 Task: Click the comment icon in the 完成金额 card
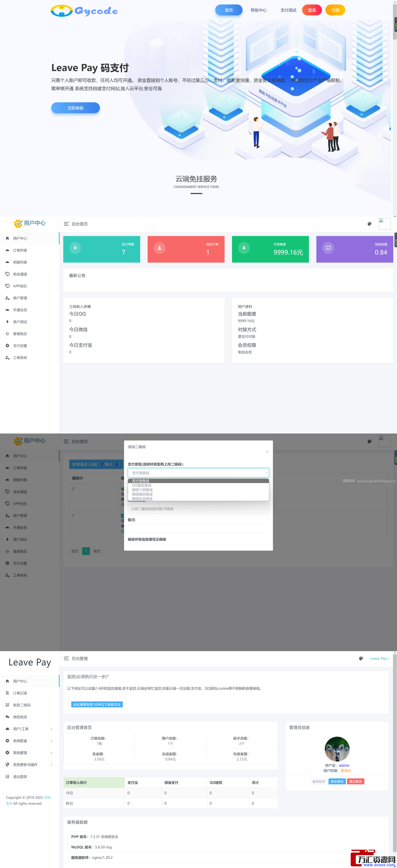(328, 248)
